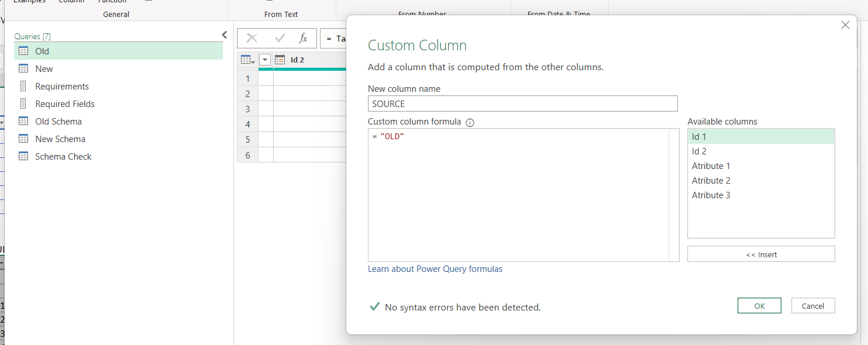Screen dimensions: 868x345
Task: Click the list icon beside Requirements query
Action: click(23, 86)
